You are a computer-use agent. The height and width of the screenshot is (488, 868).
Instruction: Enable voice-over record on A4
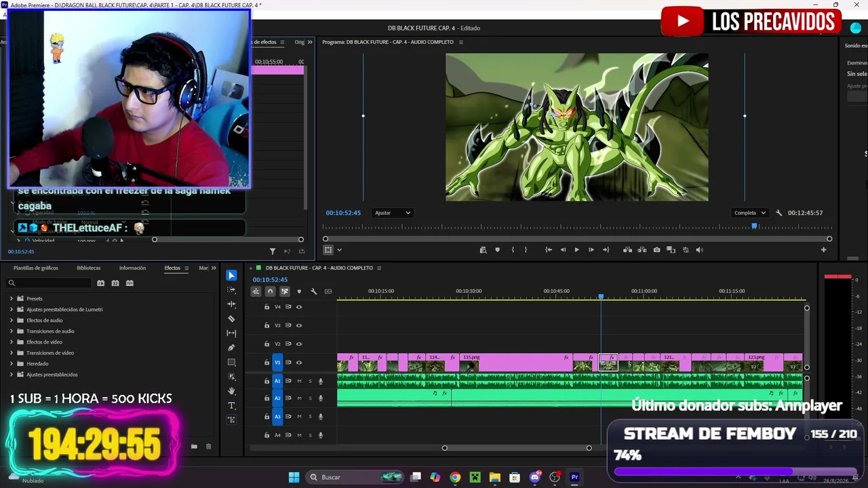click(321, 435)
